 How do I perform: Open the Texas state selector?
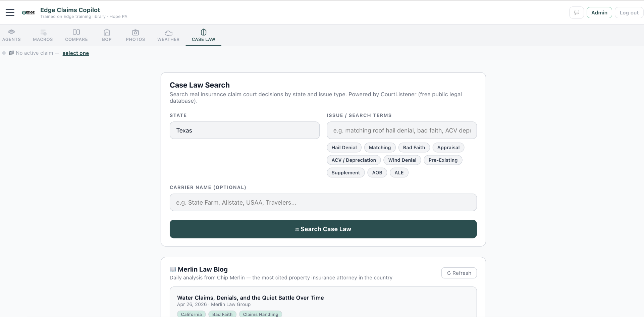245,130
